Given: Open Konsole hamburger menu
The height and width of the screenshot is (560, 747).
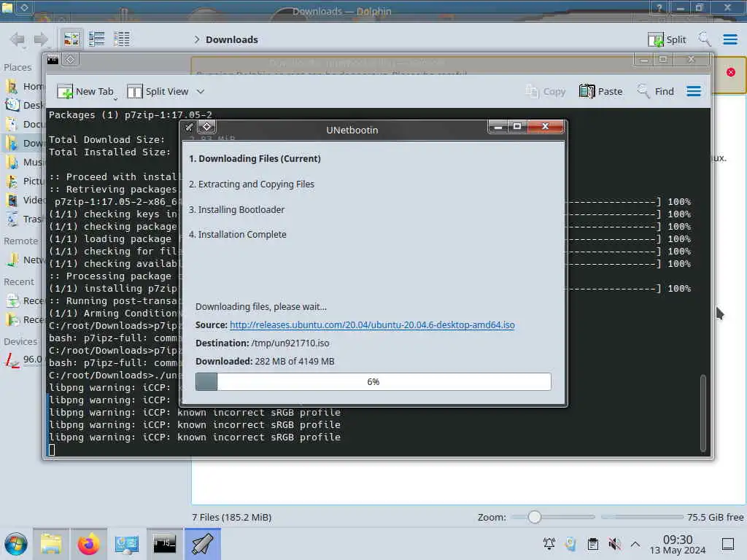Looking at the screenshot, I should point(694,91).
